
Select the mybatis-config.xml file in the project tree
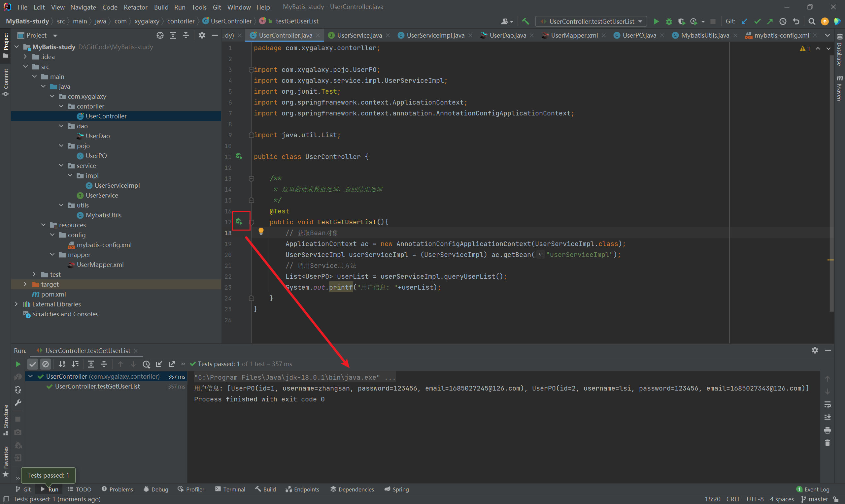tap(104, 245)
